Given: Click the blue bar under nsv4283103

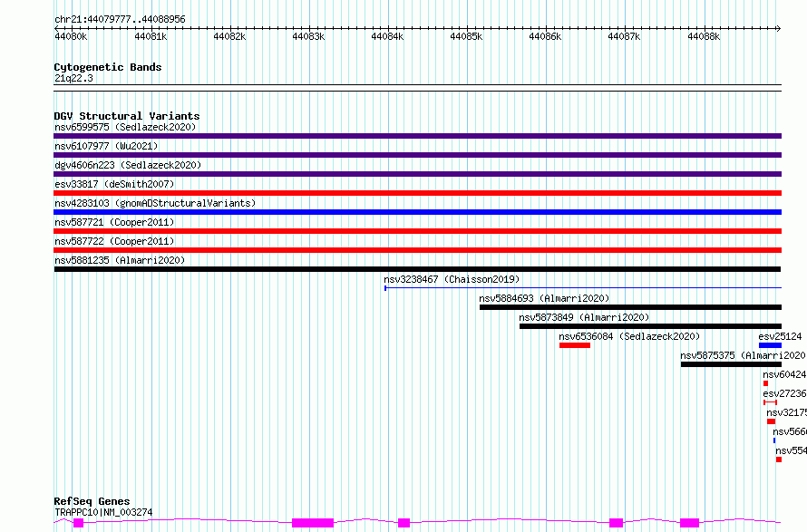Looking at the screenshot, I should tap(417, 212).
